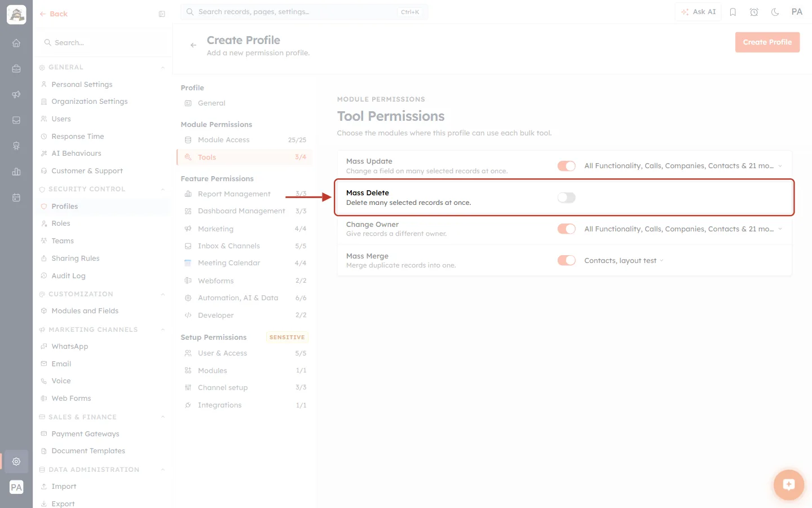
Task: Enable the Mass Delete toggle
Action: [x=567, y=198]
